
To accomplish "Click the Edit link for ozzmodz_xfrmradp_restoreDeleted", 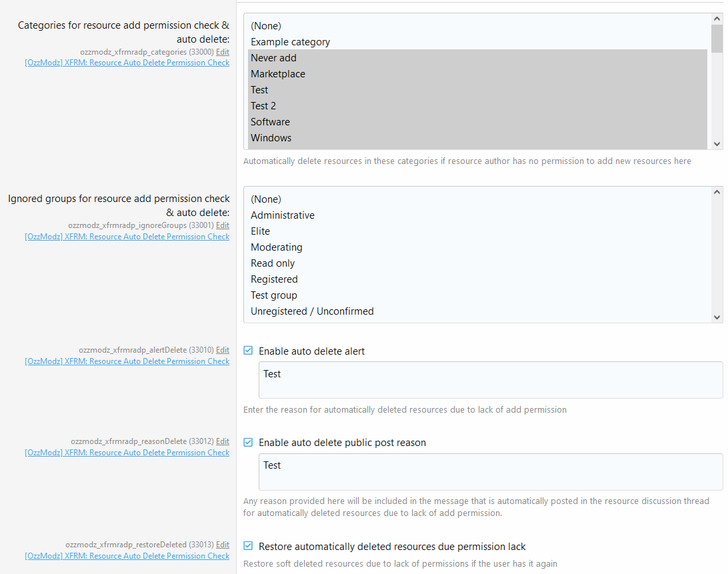I will tap(223, 545).
